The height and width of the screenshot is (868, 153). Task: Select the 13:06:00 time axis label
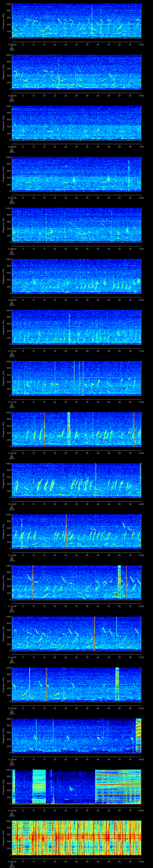point(12,146)
